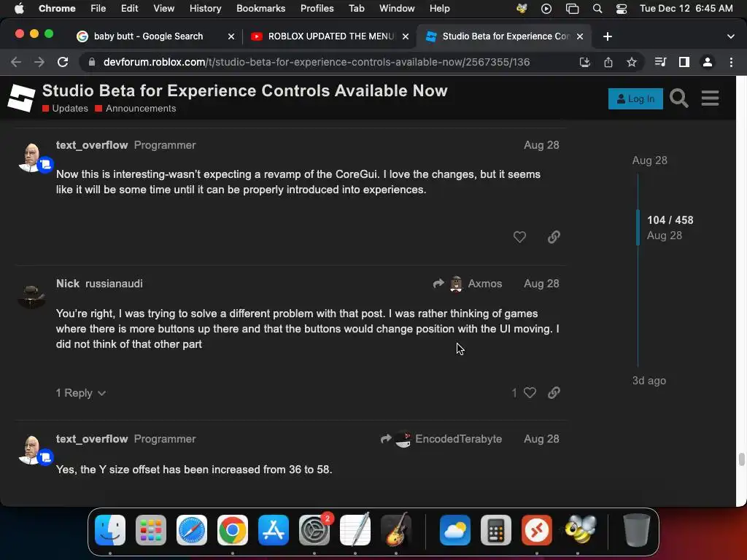Click the Roblox logo in forum header
This screenshot has width=747, height=560.
tap(21, 98)
